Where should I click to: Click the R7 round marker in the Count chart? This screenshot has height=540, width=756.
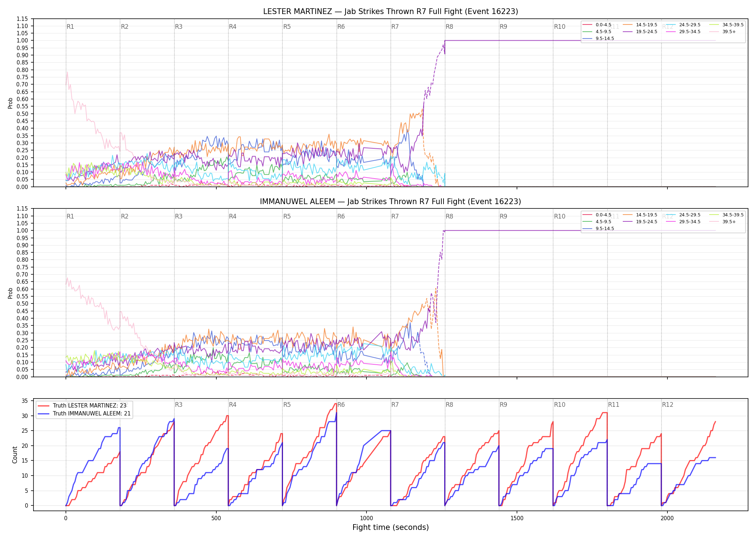395,405
